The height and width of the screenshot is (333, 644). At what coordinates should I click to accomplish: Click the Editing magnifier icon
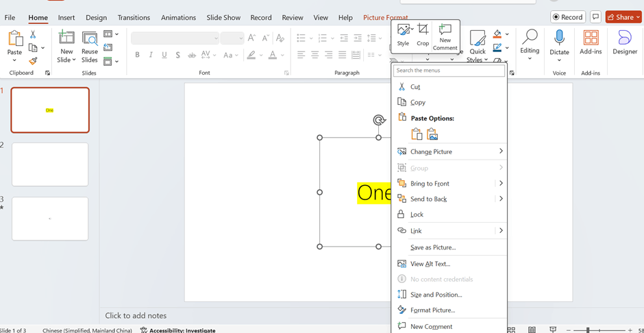pos(530,36)
